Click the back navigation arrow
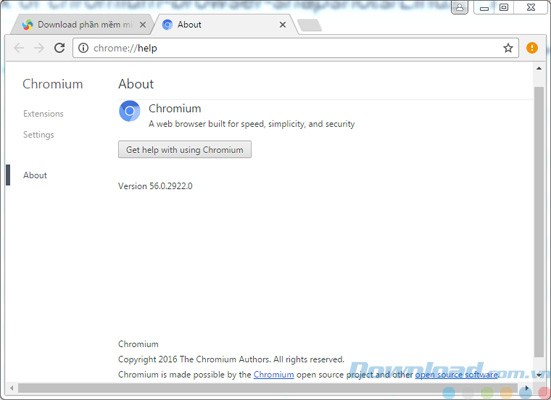 pyautogui.click(x=19, y=48)
